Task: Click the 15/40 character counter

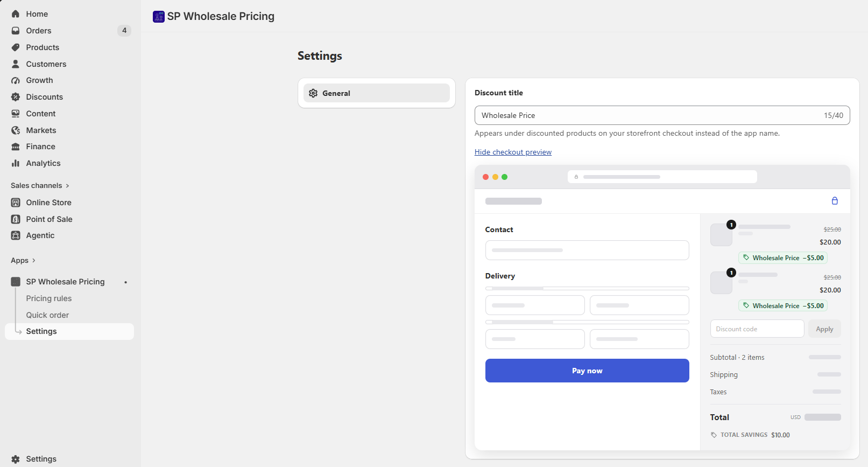Action: tap(834, 115)
